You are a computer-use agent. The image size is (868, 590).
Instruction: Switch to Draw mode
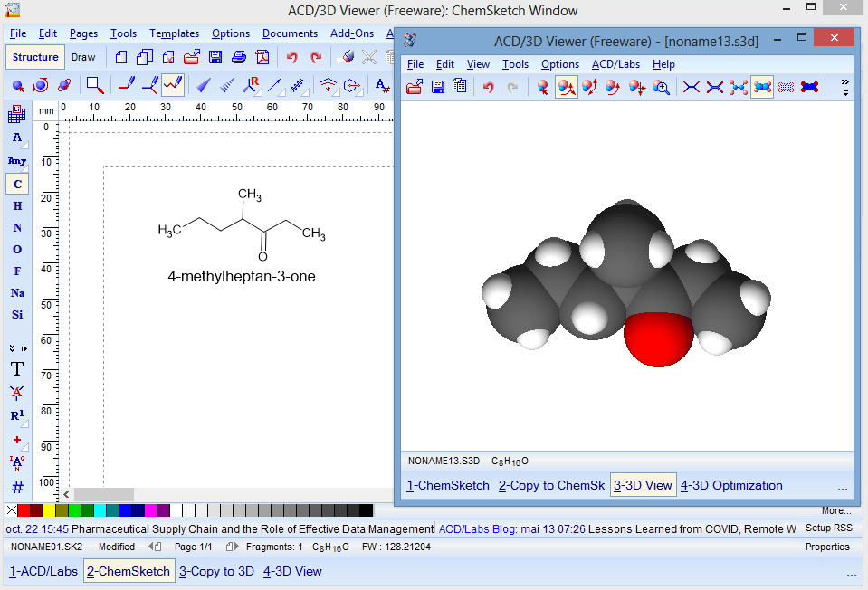click(83, 57)
